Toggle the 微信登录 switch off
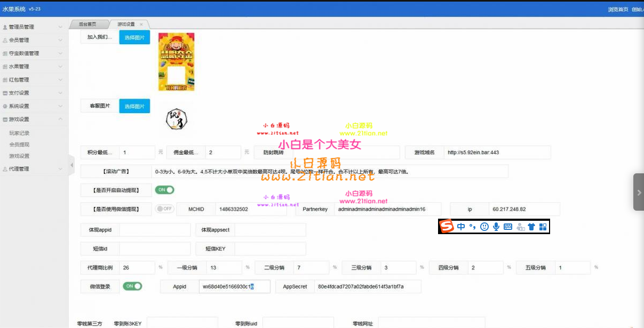This screenshot has width=644, height=328. [x=132, y=286]
